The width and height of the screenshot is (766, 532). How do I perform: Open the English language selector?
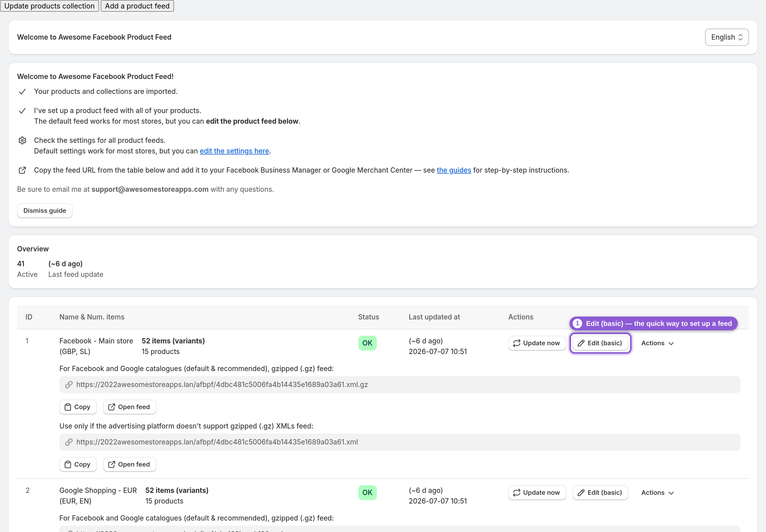(x=727, y=37)
